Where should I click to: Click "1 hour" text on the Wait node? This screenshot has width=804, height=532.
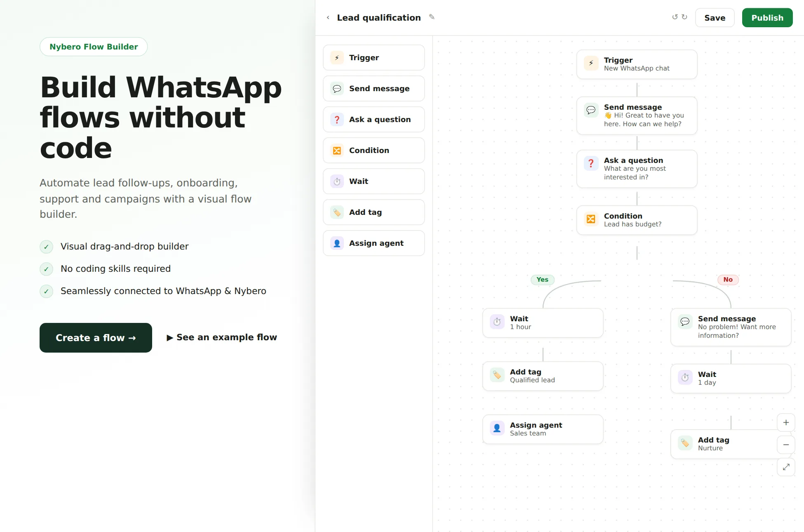coord(520,327)
